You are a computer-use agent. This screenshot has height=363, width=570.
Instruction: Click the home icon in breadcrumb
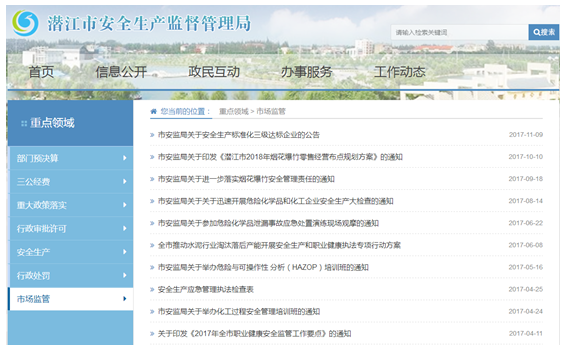coord(154,112)
